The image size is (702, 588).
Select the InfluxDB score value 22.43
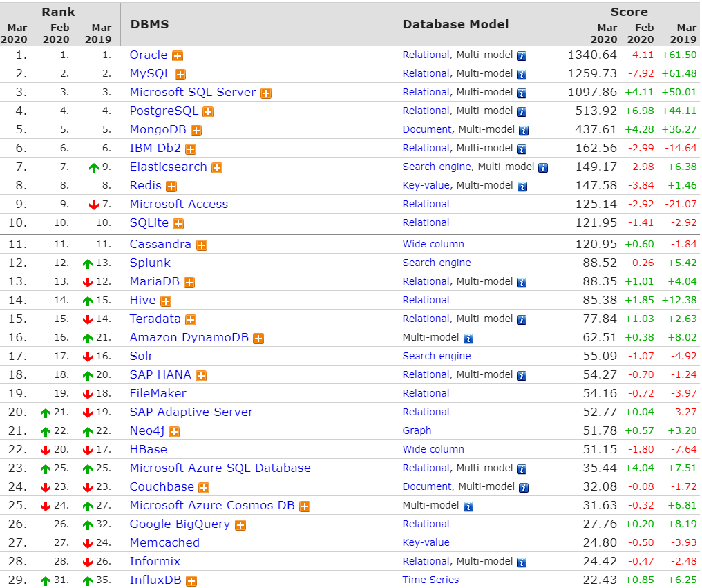(600, 580)
